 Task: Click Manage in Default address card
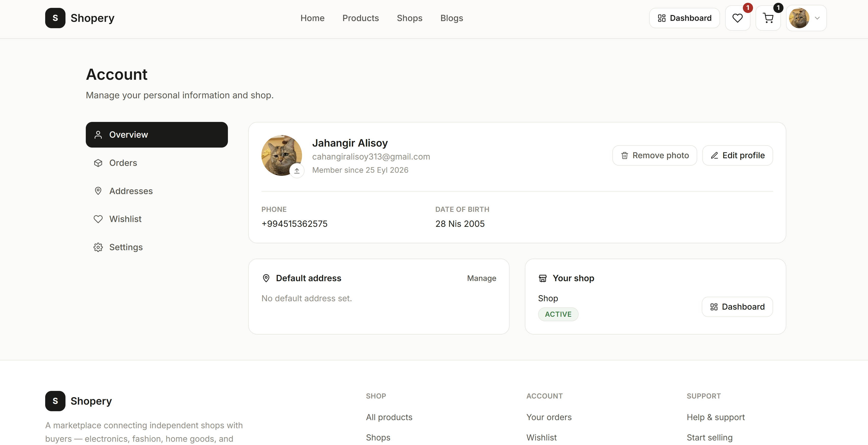[x=481, y=278]
